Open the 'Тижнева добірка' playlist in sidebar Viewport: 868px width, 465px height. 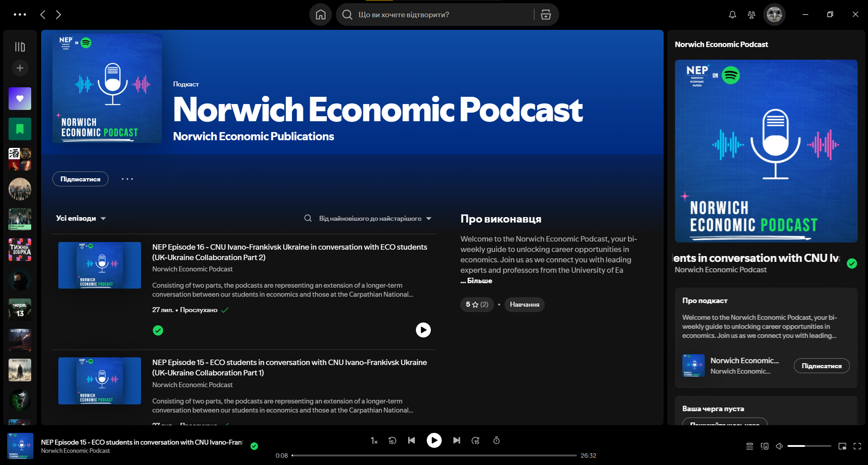coord(20,250)
